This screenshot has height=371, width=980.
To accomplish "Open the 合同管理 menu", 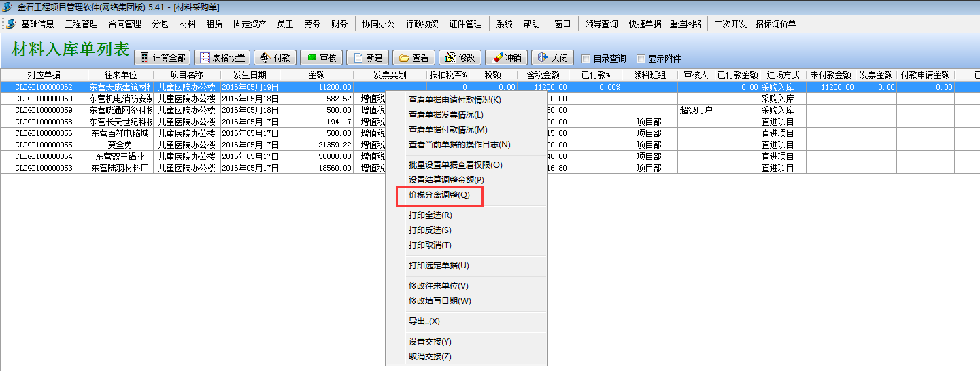I will click(124, 24).
